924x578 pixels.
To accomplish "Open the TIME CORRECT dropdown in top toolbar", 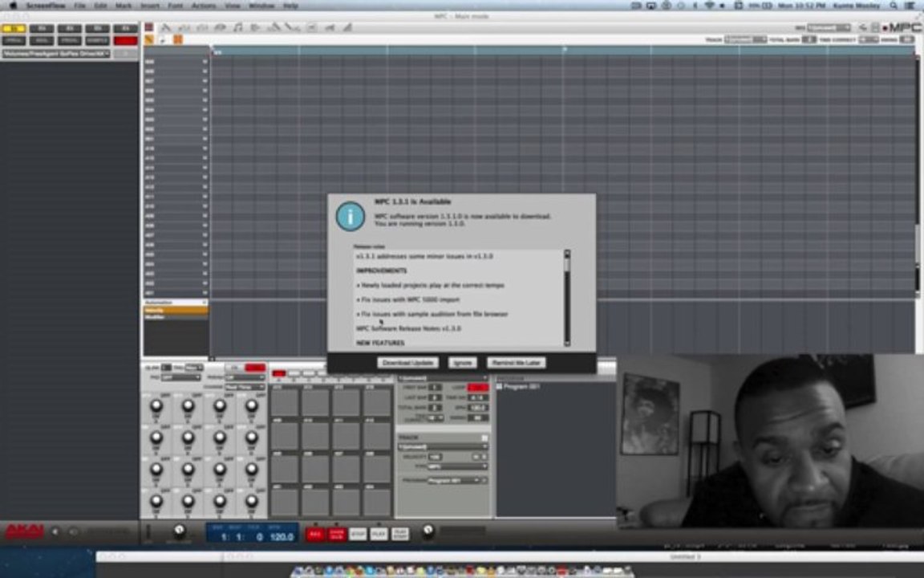I will click(867, 39).
